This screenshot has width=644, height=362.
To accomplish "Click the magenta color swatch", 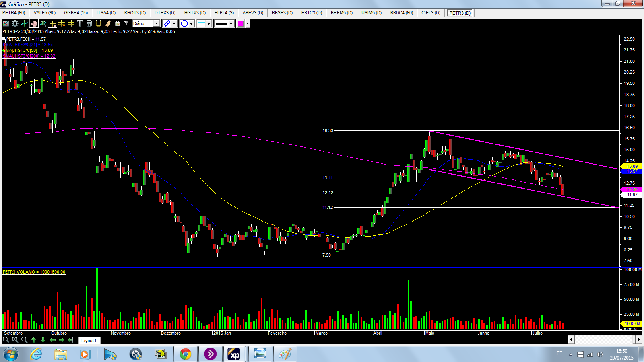I will point(241,23).
